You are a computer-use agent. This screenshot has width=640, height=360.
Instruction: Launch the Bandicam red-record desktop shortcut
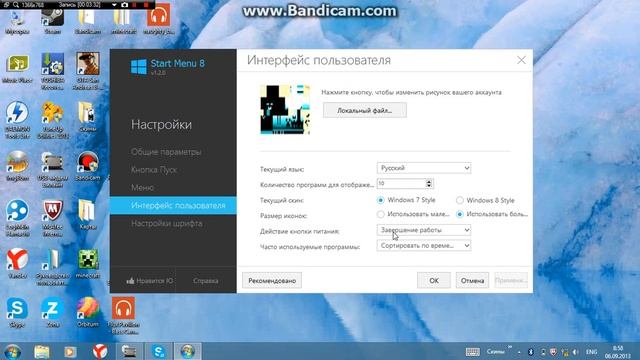coord(88,165)
